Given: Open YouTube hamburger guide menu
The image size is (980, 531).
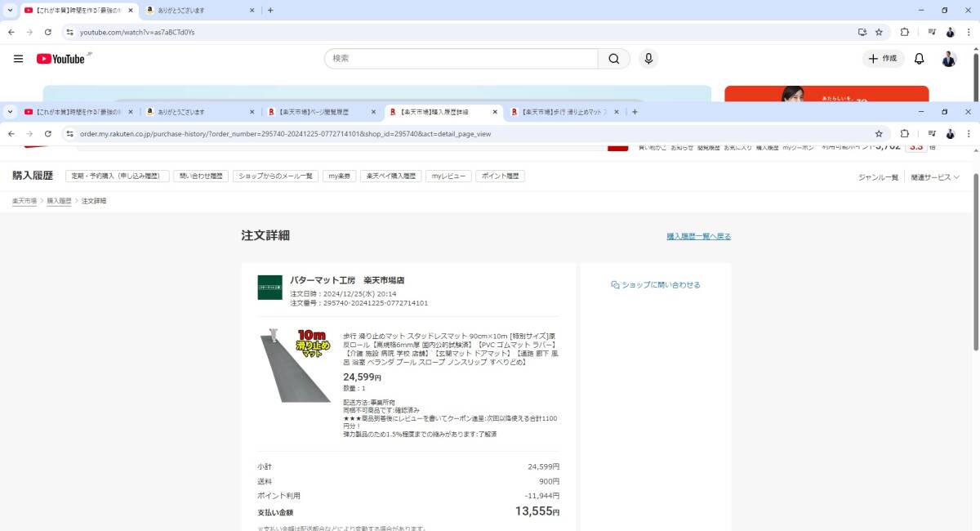Looking at the screenshot, I should 18,59.
